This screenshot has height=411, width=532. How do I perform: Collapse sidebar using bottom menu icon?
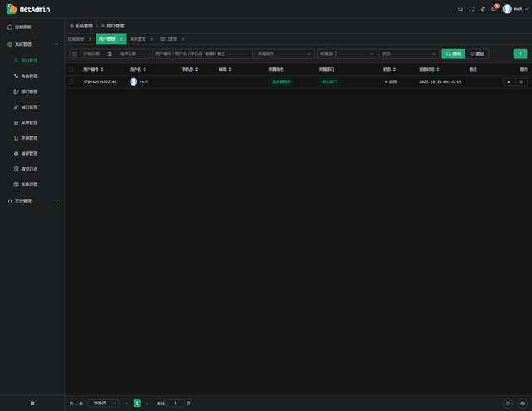pyautogui.click(x=32, y=403)
